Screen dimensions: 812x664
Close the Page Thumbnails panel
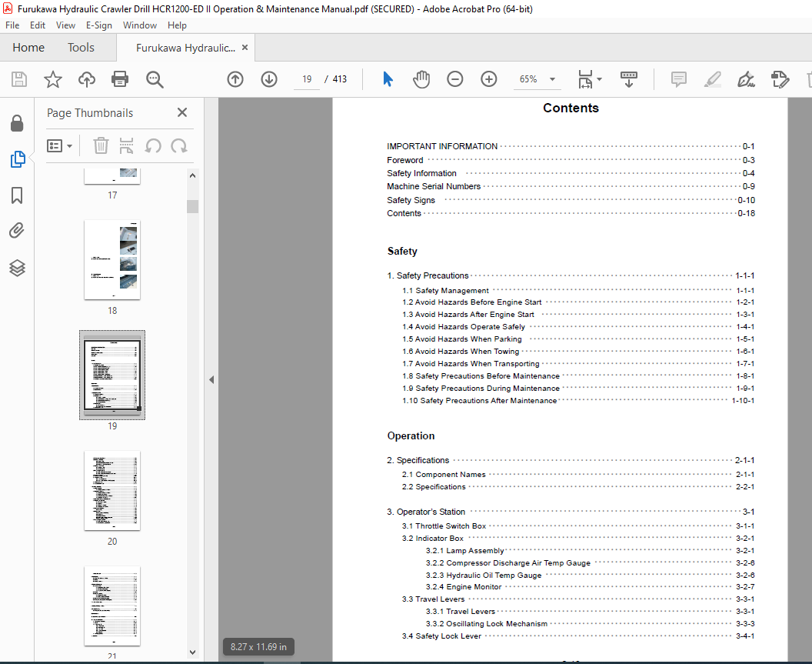pyautogui.click(x=182, y=112)
